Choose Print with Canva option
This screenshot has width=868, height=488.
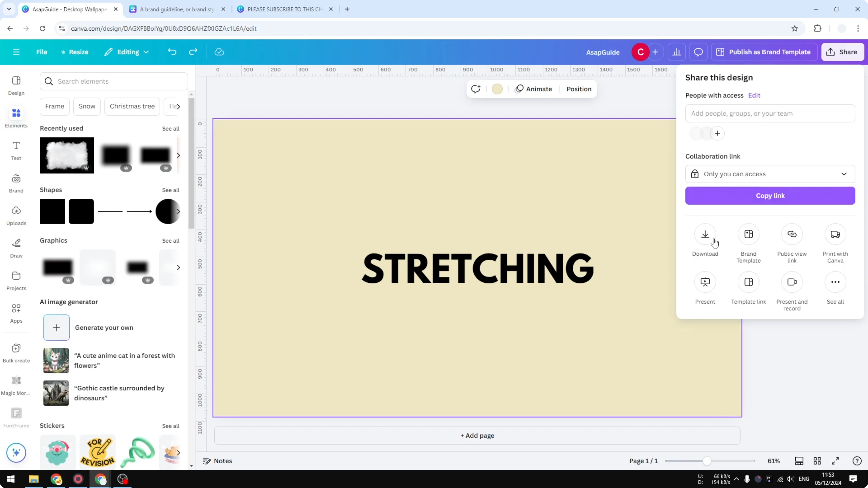tap(835, 244)
